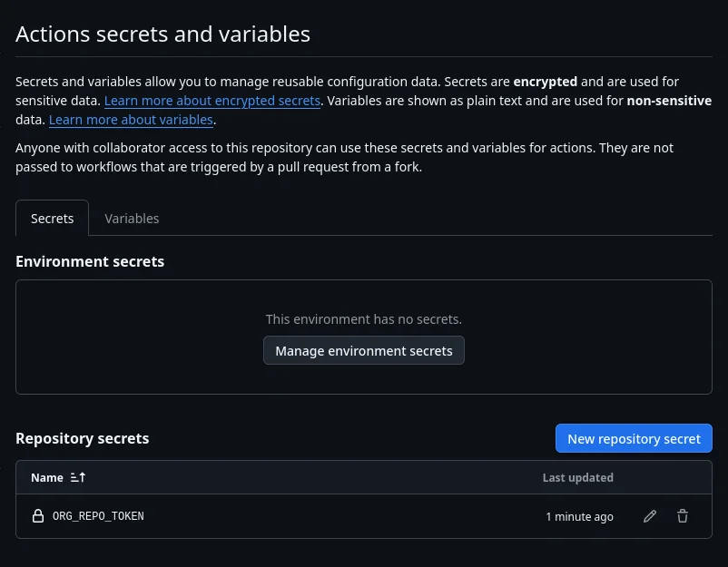The height and width of the screenshot is (567, 728).
Task: Create a New repository secret
Action: 634,438
